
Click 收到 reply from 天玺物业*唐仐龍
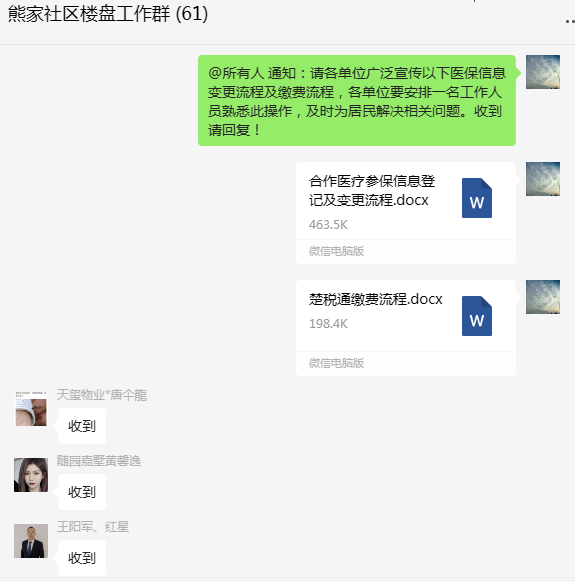82,426
